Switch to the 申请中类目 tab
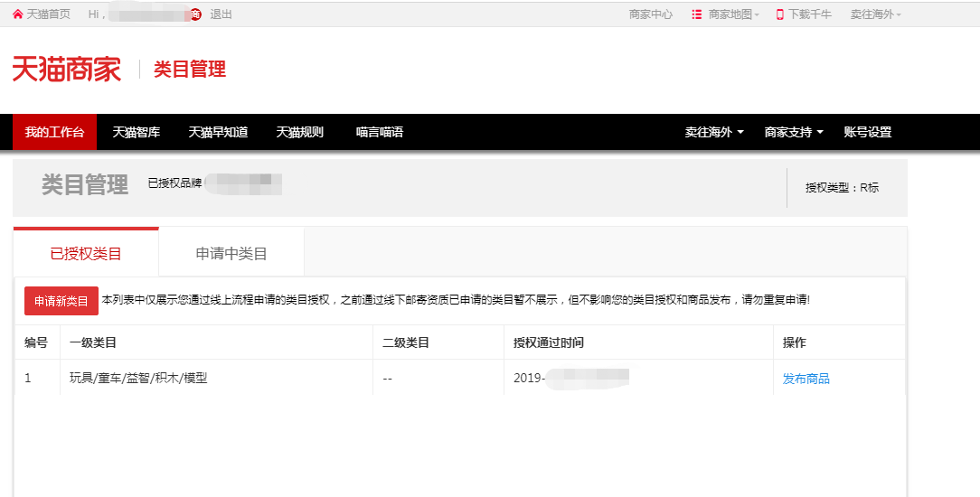Image resolution: width=980 pixels, height=497 pixels. 231,253
